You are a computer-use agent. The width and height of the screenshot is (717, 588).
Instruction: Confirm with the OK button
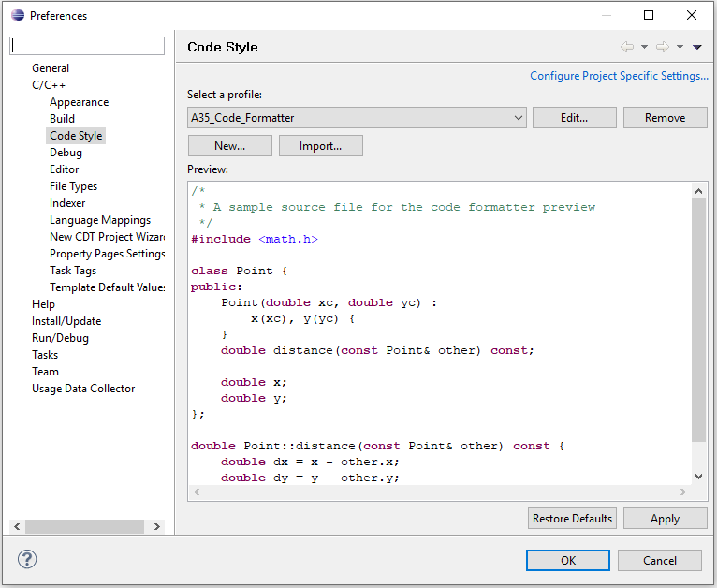(568, 560)
